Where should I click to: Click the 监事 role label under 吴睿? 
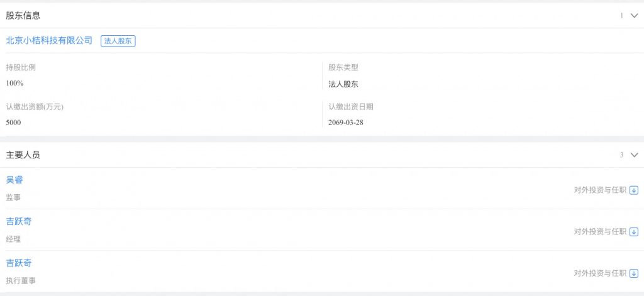[13, 197]
